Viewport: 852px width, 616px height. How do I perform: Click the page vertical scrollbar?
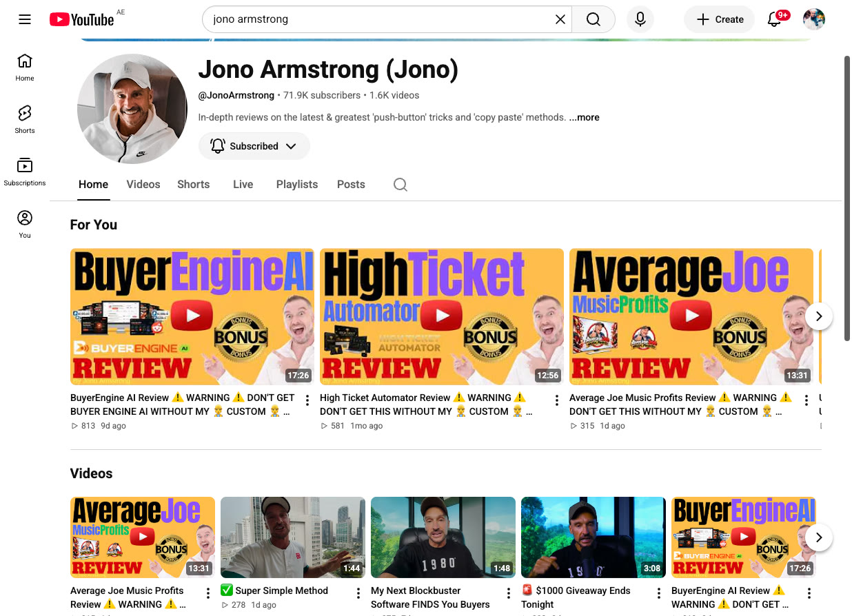(x=847, y=197)
